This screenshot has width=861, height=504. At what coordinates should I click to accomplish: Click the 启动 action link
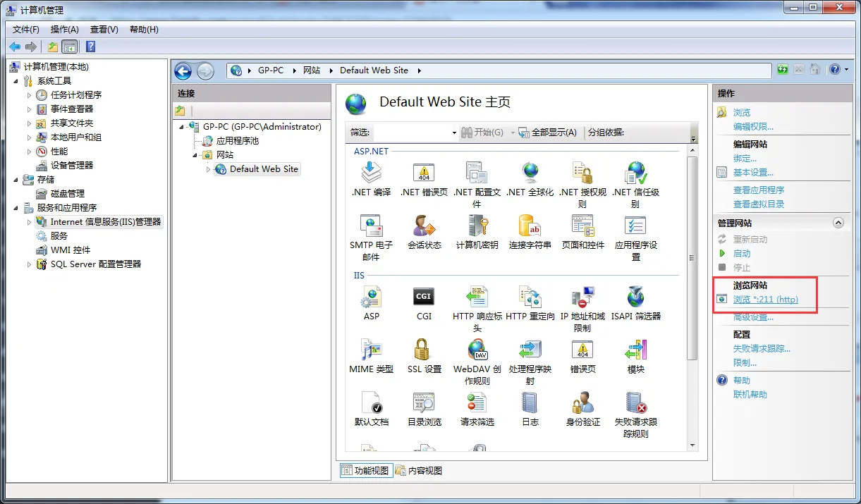click(742, 254)
